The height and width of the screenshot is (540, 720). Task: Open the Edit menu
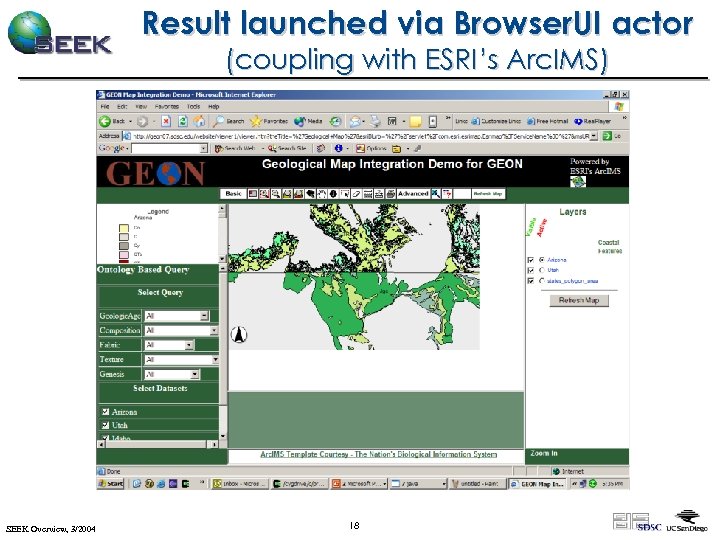tap(122, 107)
